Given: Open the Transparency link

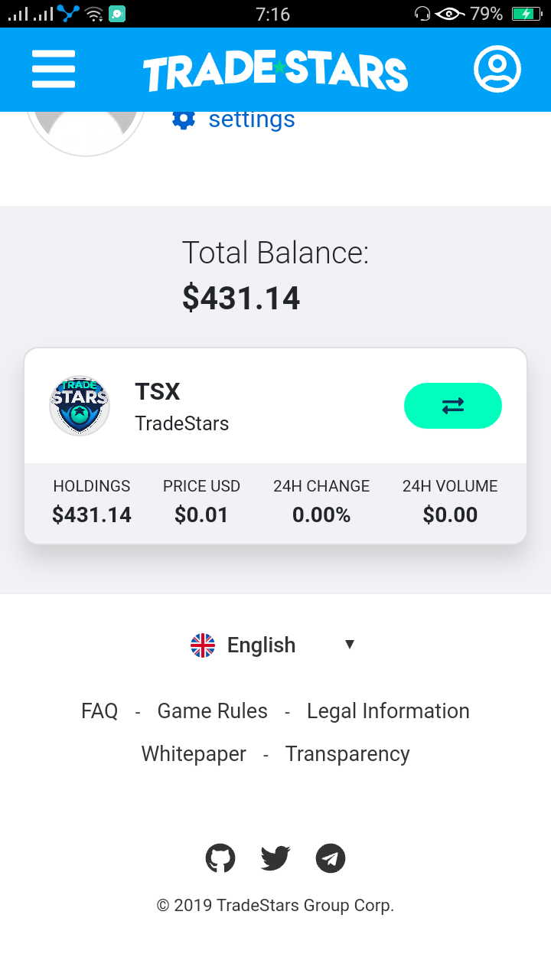Looking at the screenshot, I should click(x=347, y=754).
